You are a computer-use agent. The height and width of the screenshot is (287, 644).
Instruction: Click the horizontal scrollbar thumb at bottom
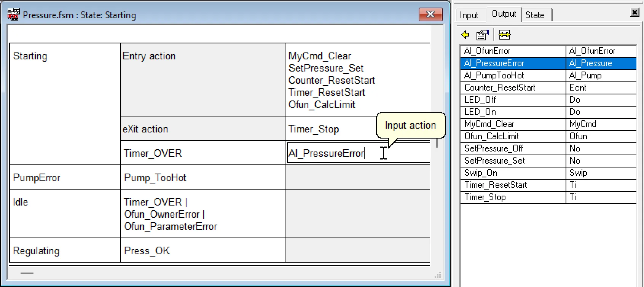27,273
